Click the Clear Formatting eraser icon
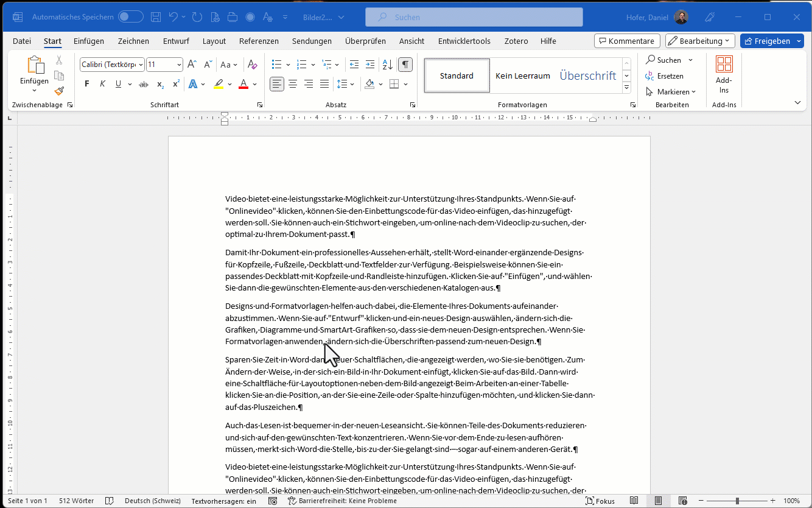Viewport: 812px width, 508px height. pos(253,65)
